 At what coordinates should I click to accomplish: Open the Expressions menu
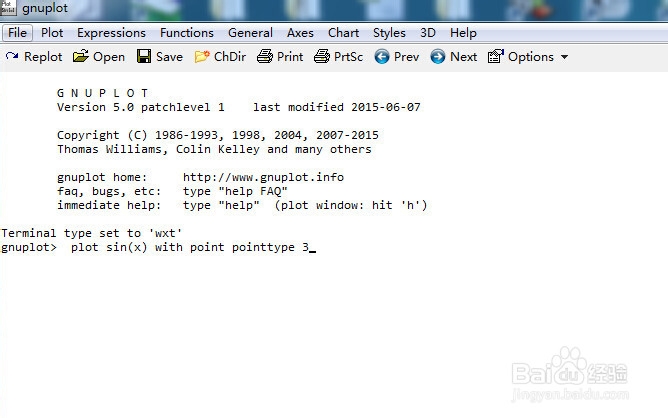pyautogui.click(x=111, y=32)
